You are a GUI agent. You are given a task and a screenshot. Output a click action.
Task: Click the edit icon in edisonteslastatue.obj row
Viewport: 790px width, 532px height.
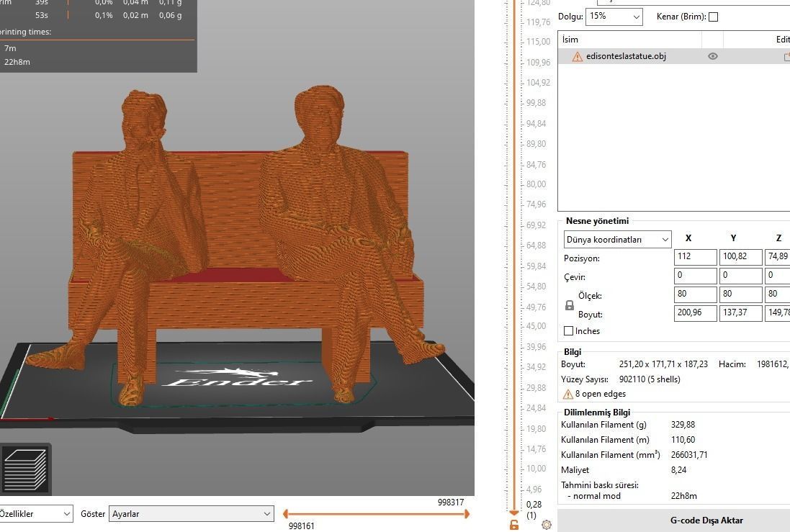pos(786,57)
